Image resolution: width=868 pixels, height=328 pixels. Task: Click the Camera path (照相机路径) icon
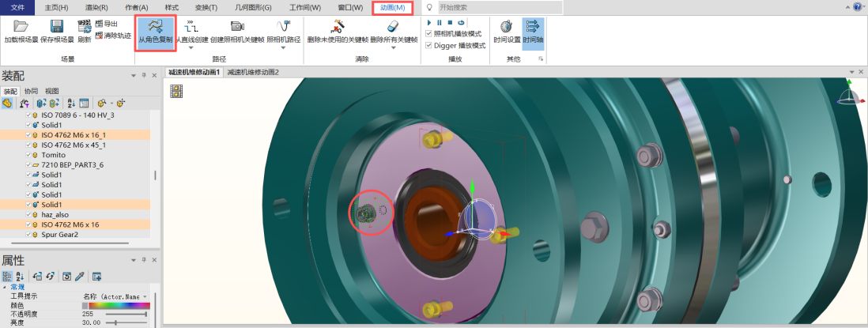tap(284, 26)
